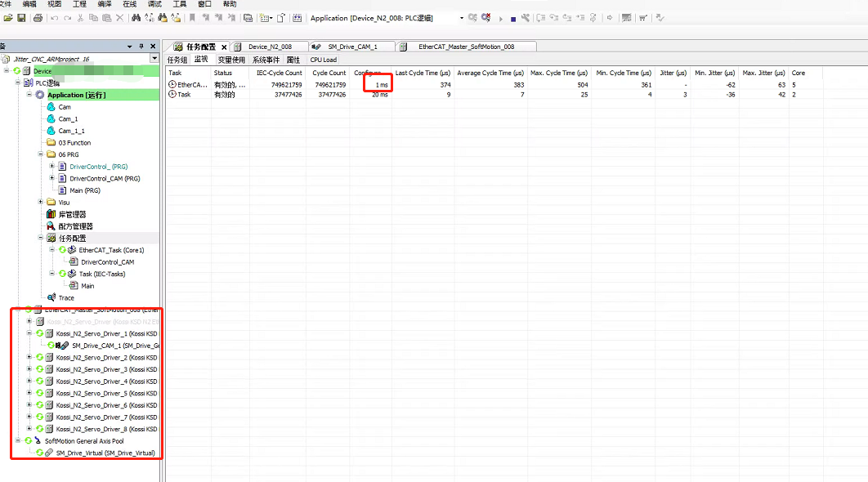Click the Start (play) icon in toolbar

501,18
